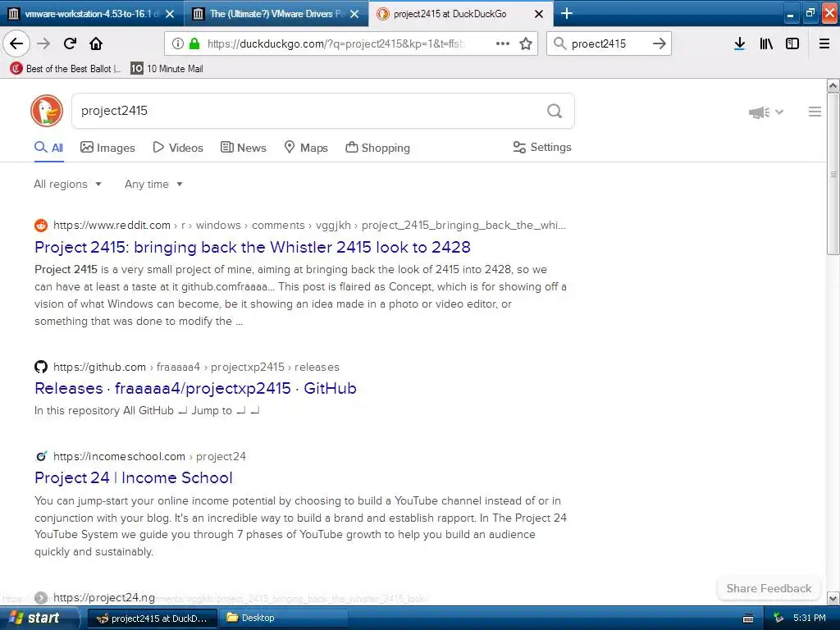Open a new tab with plus
The image size is (840, 630).
click(566, 13)
